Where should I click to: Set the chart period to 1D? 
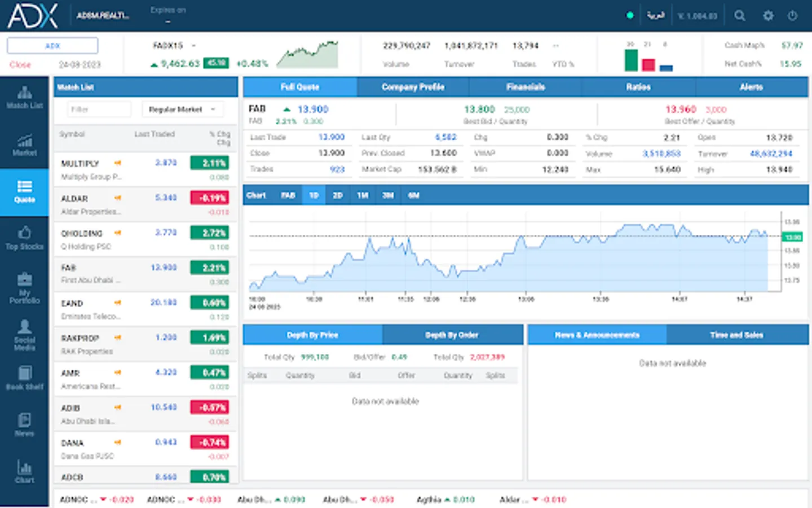point(314,195)
